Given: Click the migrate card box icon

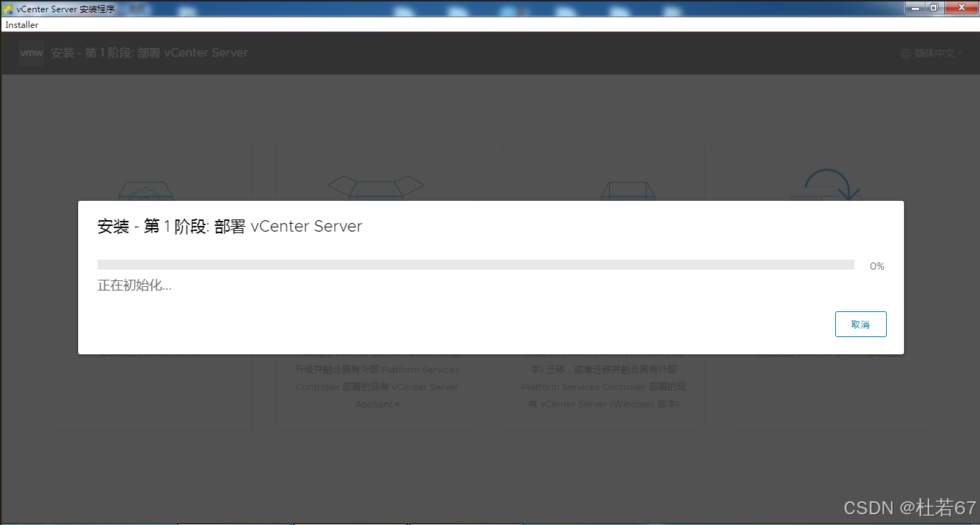Looking at the screenshot, I should (627, 190).
